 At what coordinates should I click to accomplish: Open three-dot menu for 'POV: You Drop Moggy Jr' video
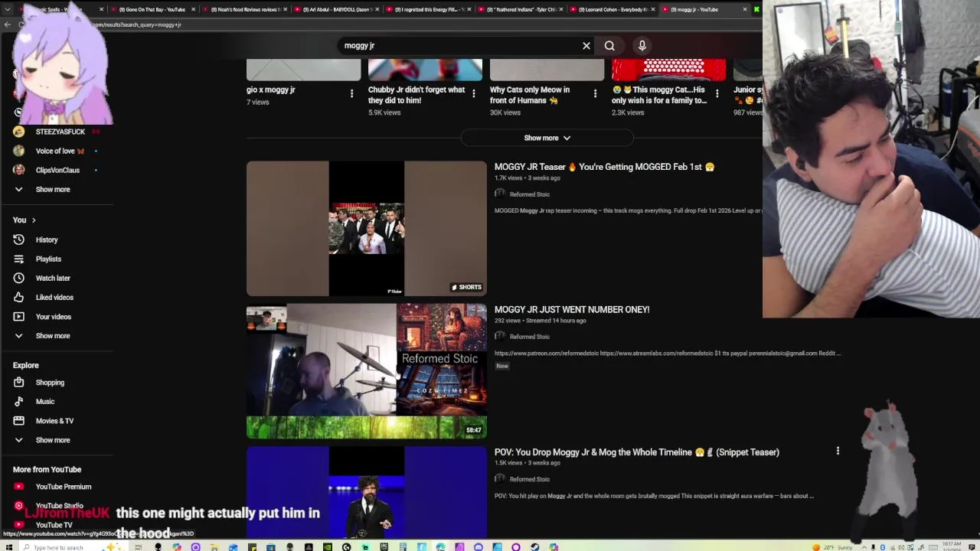click(x=838, y=452)
